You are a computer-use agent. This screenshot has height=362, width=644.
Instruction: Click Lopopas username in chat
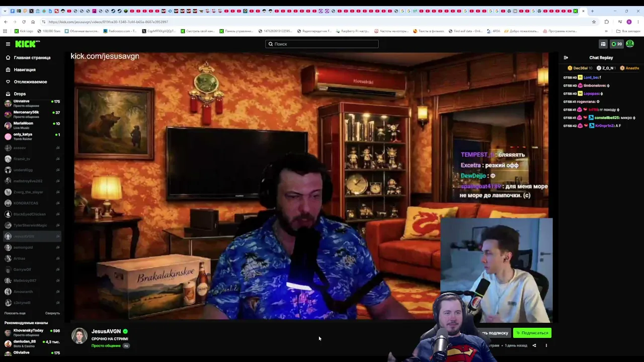tap(591, 94)
